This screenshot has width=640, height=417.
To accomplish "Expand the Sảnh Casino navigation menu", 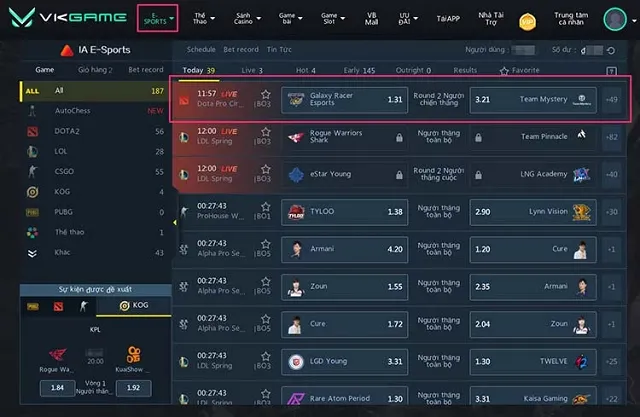I will (x=244, y=17).
